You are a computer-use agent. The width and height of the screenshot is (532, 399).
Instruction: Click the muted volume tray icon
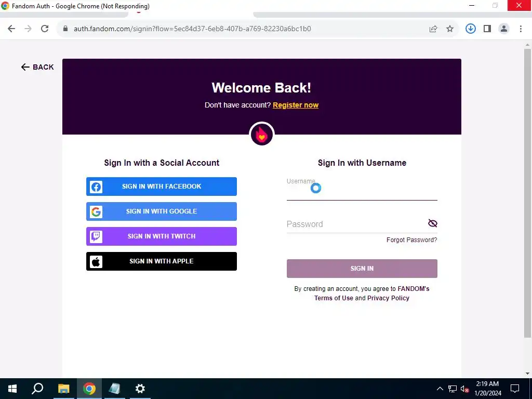click(465, 389)
